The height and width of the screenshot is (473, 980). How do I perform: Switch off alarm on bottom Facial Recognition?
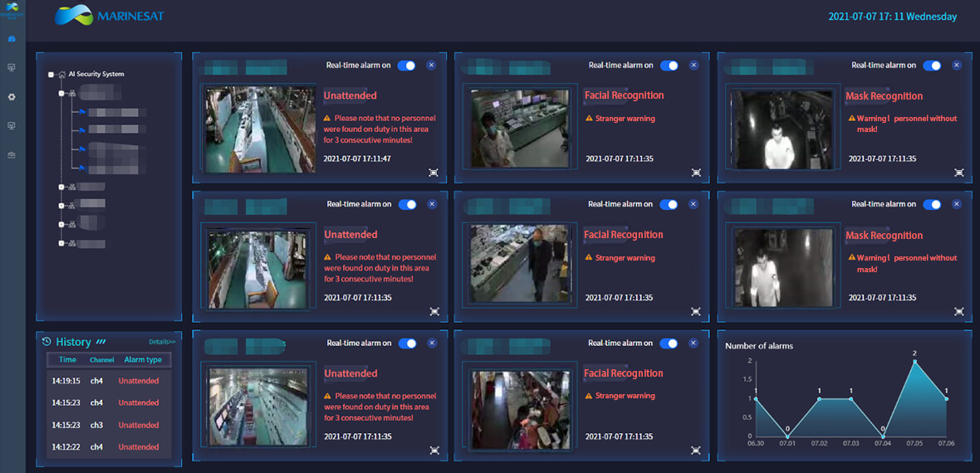pyautogui.click(x=669, y=344)
